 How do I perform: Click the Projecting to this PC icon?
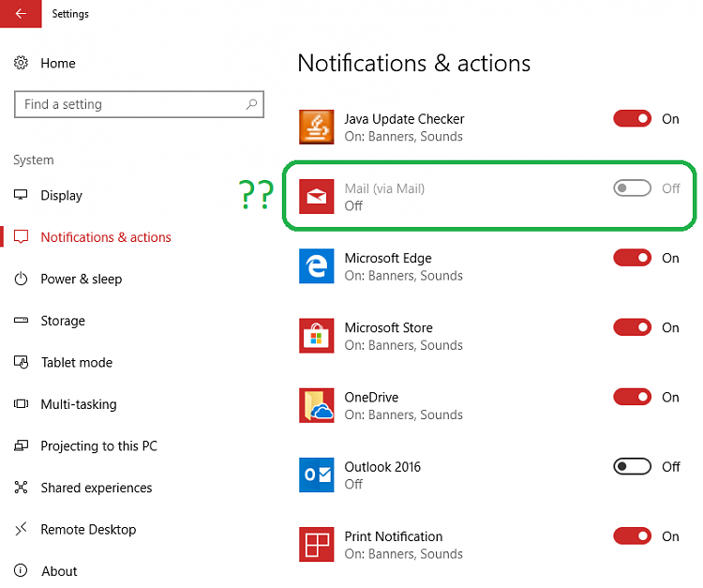pyautogui.click(x=21, y=445)
